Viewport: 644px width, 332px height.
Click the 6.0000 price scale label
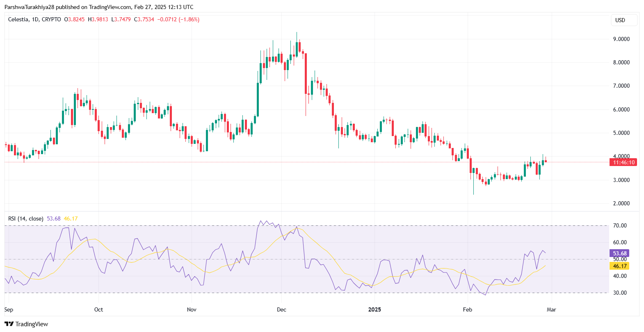tap(621, 109)
